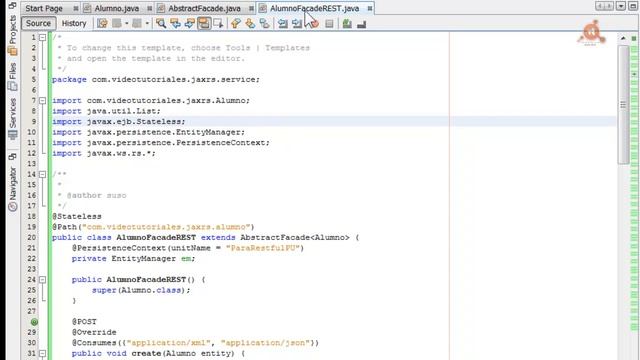Viewport: 640px width, 360px height.
Task: Click 'AbstractFacade<Alumno>' on line 20
Action: pyautogui.click(x=295, y=238)
